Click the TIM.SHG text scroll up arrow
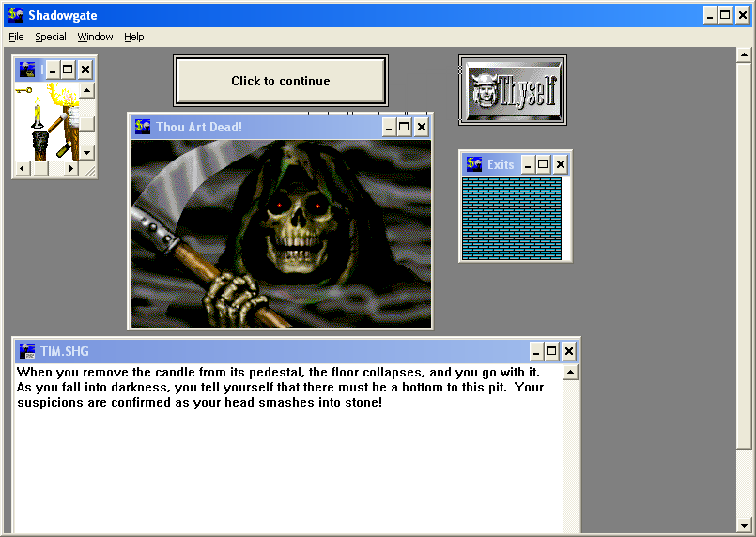This screenshot has height=537, width=756. [x=570, y=372]
